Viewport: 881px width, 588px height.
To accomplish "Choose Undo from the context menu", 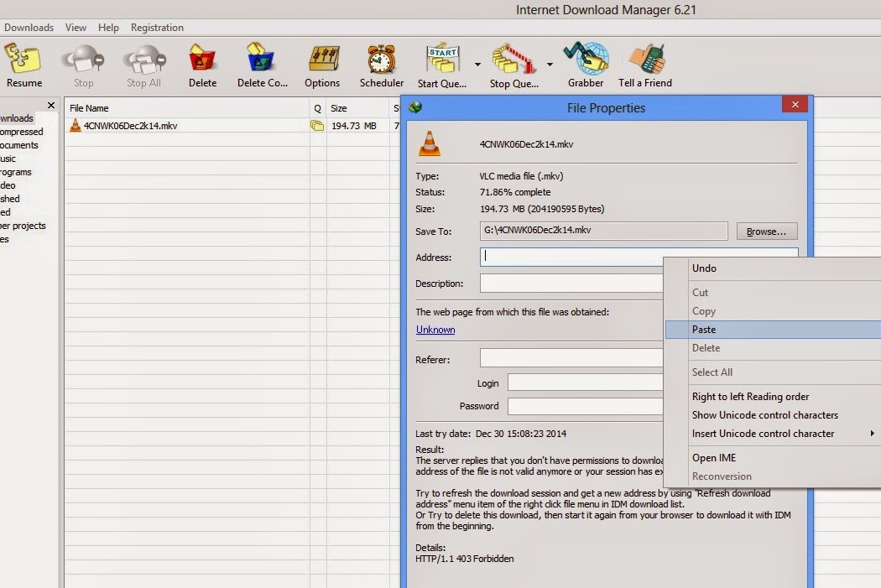I will tap(773, 268).
